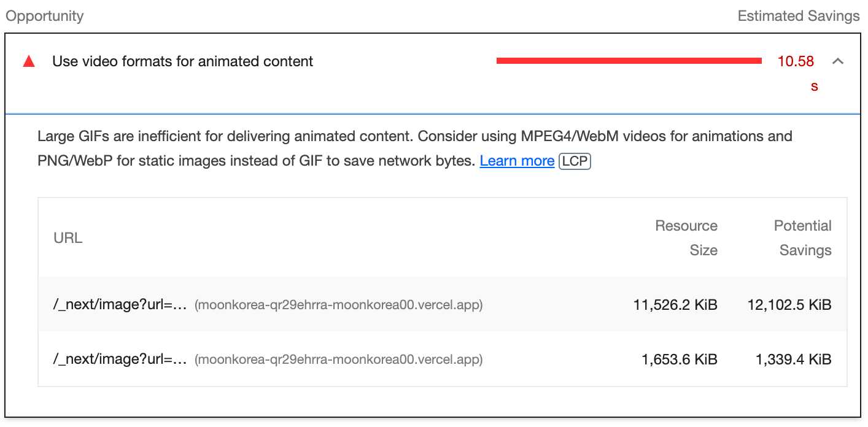The height and width of the screenshot is (427, 868).
Task: Click the 10.58 s savings value
Action: click(x=796, y=61)
